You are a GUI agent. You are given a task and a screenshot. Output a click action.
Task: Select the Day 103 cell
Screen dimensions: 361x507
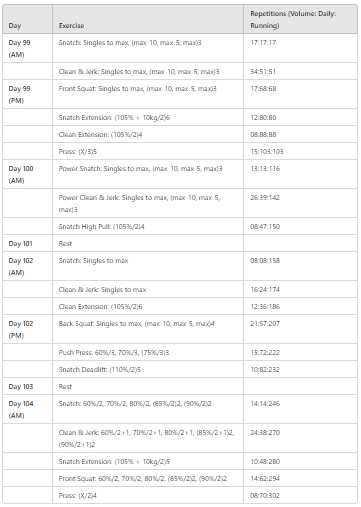27,386
